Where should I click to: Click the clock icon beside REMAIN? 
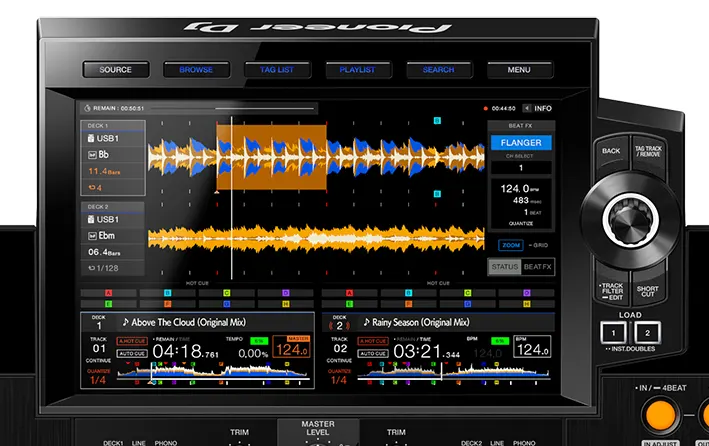[87, 108]
